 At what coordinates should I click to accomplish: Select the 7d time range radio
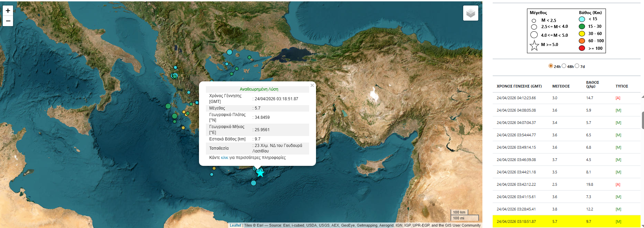click(577, 66)
